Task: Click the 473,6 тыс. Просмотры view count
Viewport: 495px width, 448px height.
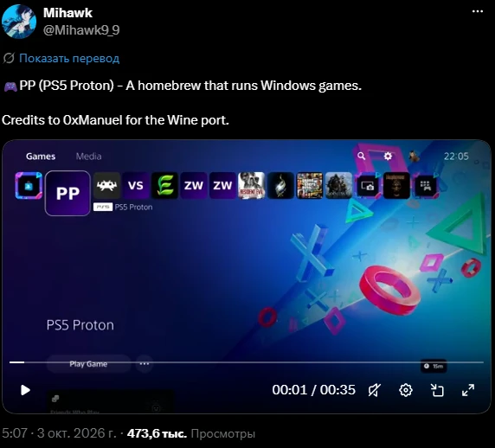Action: click(x=191, y=433)
